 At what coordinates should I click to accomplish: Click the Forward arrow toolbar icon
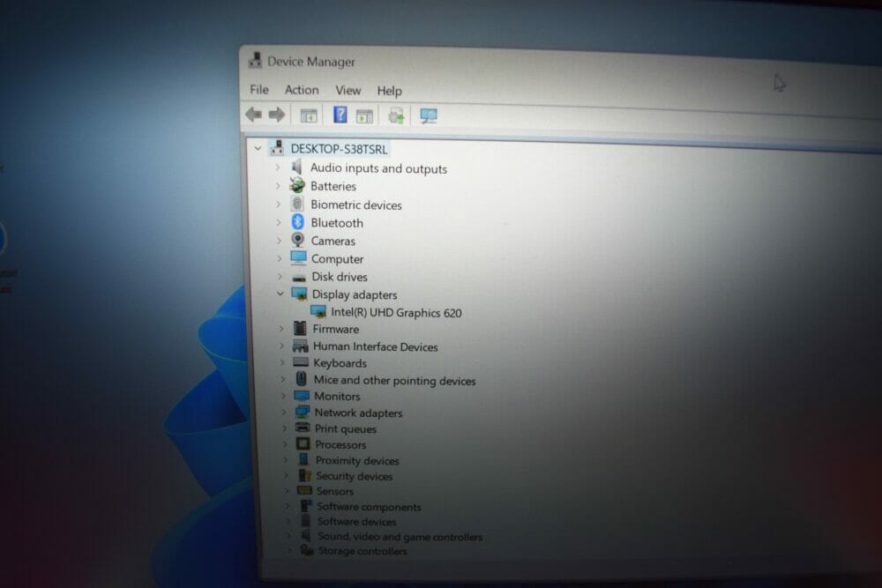277,115
